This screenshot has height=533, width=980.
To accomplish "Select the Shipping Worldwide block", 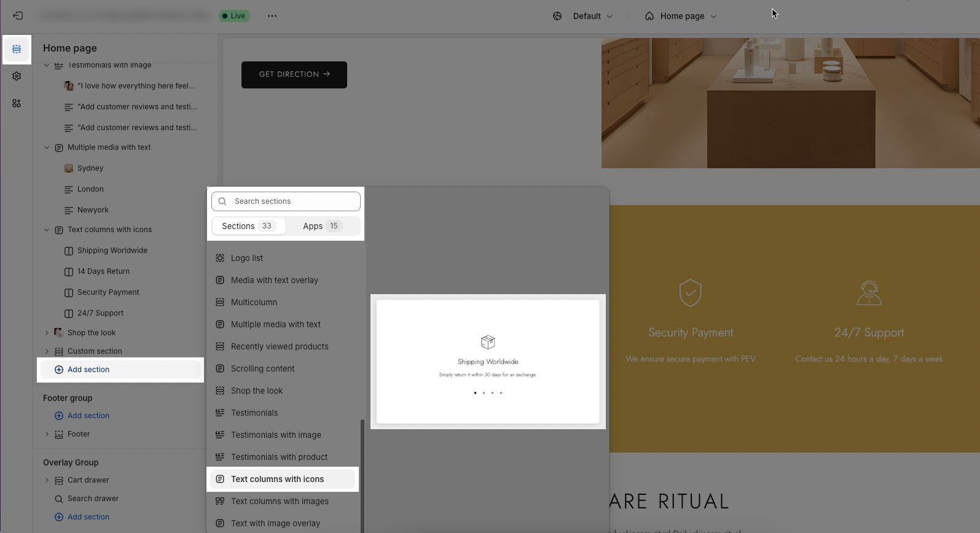I will [112, 251].
